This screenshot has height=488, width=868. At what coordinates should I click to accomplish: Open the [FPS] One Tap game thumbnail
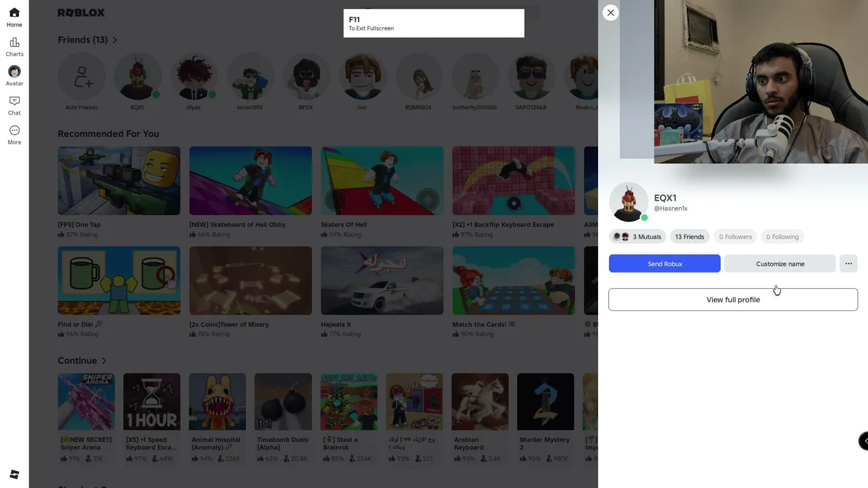119,181
